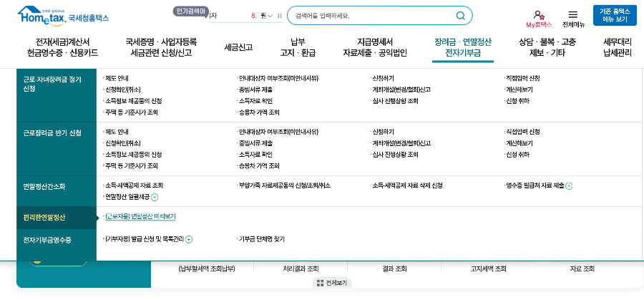Open 상담·불복·고충 제보·기타 menu
The height and width of the screenshot is (300, 644).
pos(547,47)
